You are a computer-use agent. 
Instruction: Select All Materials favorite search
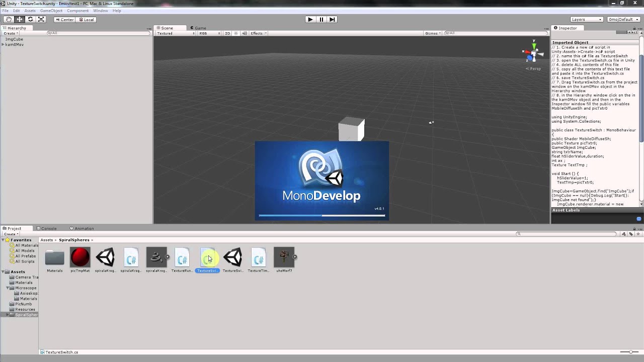[25, 245]
